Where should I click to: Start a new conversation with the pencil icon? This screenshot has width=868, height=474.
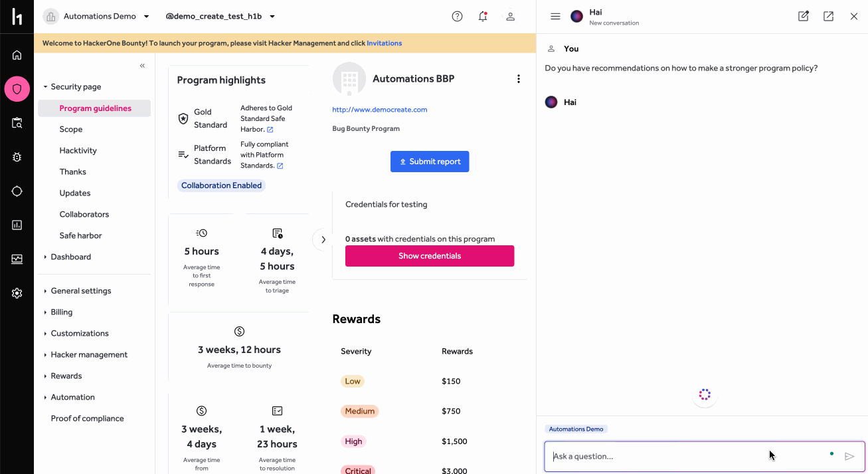pyautogui.click(x=803, y=15)
